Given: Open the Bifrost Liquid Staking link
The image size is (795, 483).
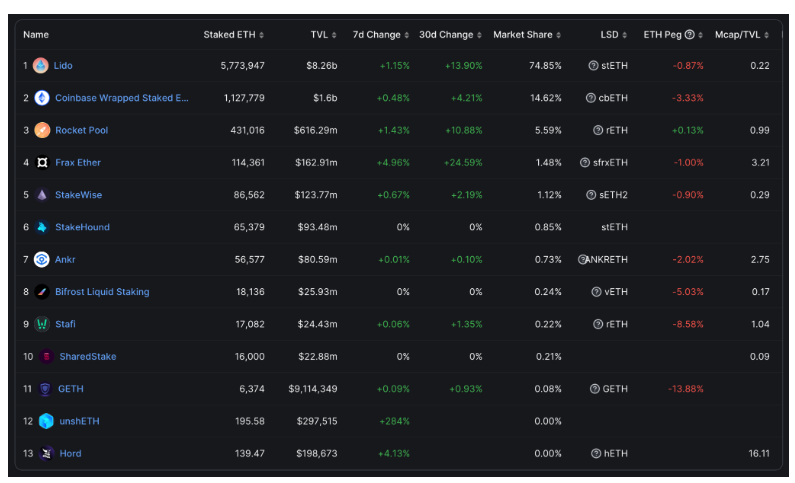Looking at the screenshot, I should click(x=102, y=292).
